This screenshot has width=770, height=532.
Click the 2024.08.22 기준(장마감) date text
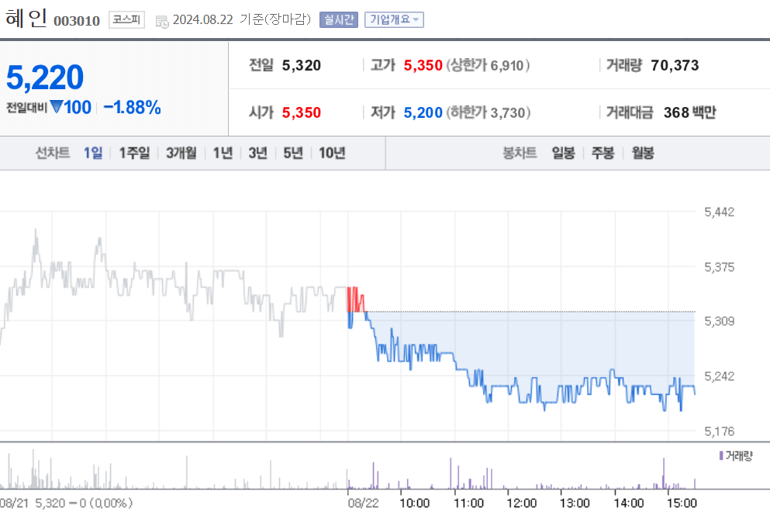click(x=242, y=19)
